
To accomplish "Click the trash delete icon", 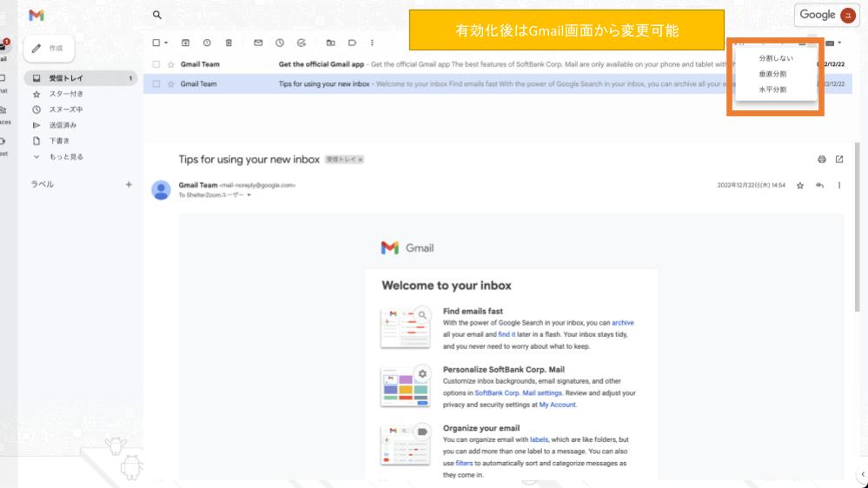I will [229, 43].
